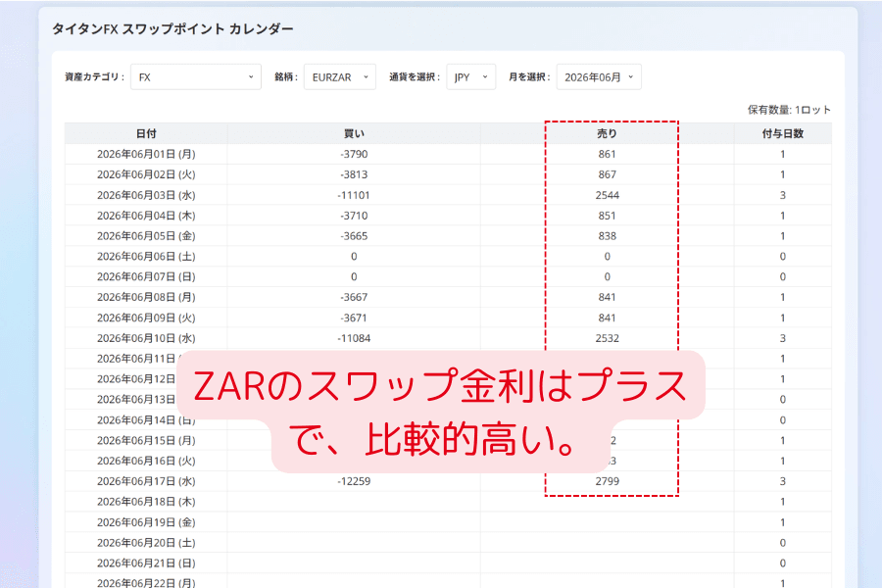Screen dimensions: 882x588
Task: Click the buy value -11084
Action: click(x=354, y=338)
